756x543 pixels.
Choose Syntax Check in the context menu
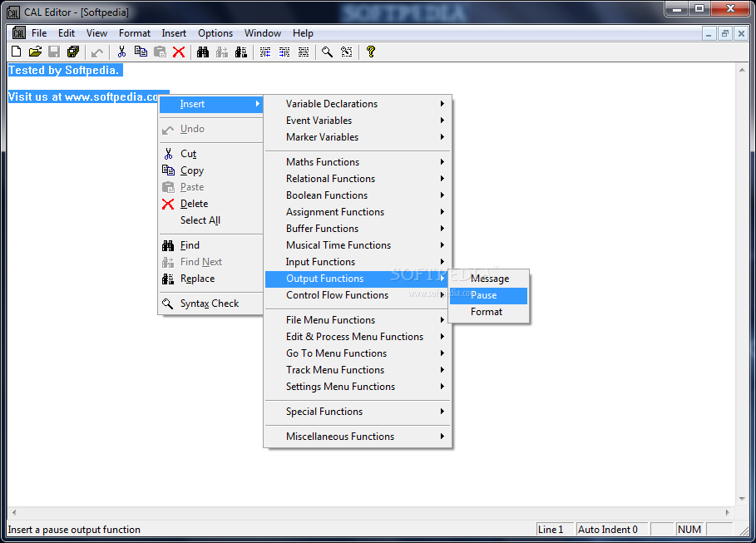coord(210,304)
